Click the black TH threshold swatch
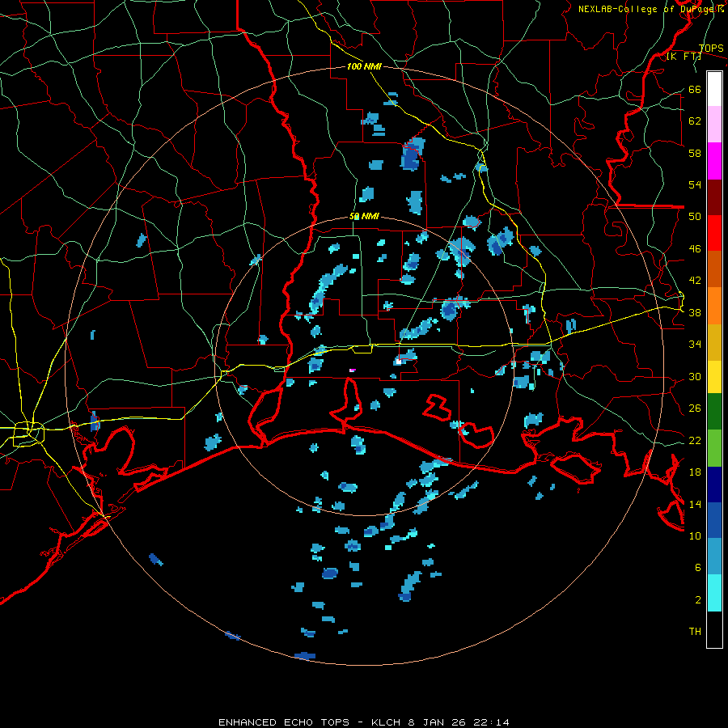Screen dimensions: 728x728 714,629
